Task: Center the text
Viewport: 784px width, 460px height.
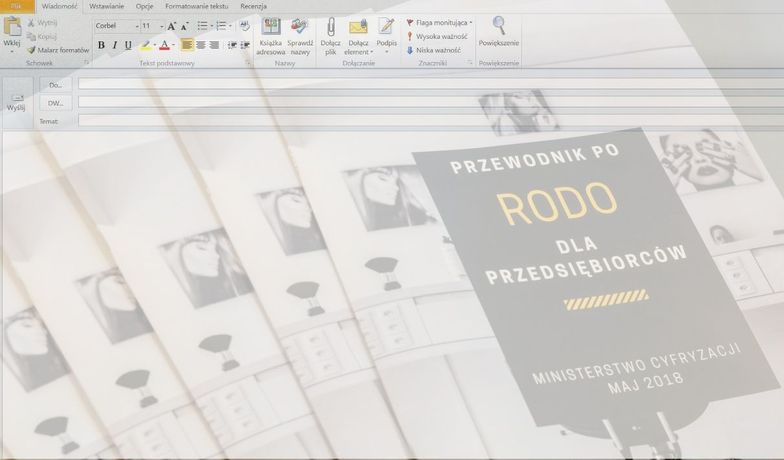Action: click(200, 45)
